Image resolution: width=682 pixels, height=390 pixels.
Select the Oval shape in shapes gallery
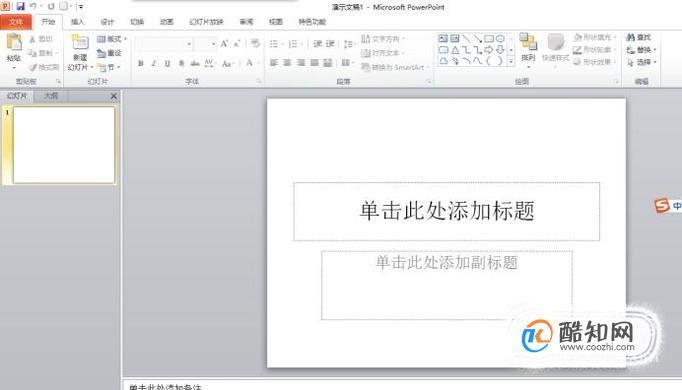click(x=500, y=39)
